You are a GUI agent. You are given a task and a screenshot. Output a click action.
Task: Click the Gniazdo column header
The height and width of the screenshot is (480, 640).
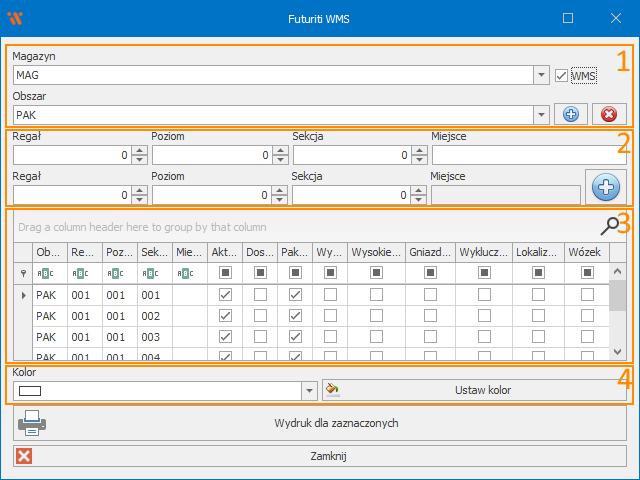pyautogui.click(x=430, y=253)
